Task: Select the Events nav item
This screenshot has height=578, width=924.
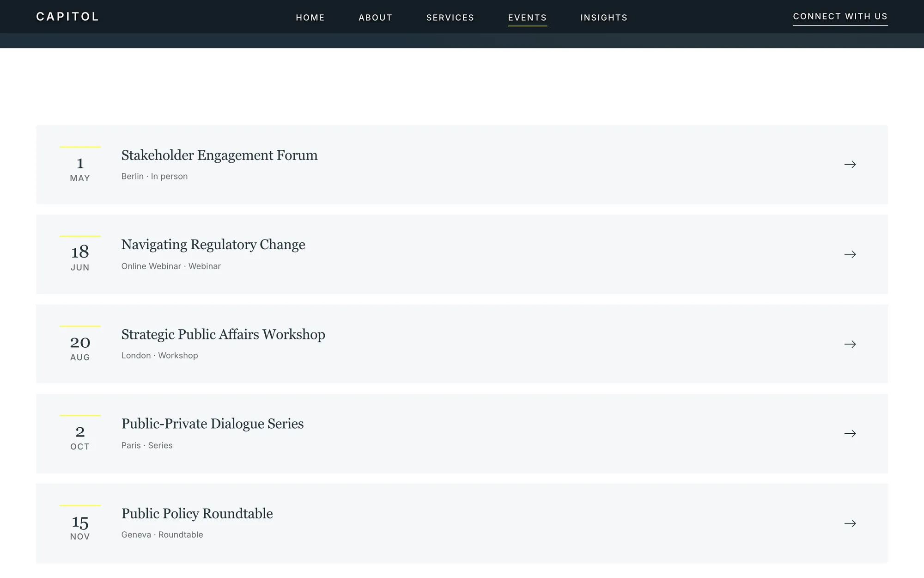Action: coord(527,18)
